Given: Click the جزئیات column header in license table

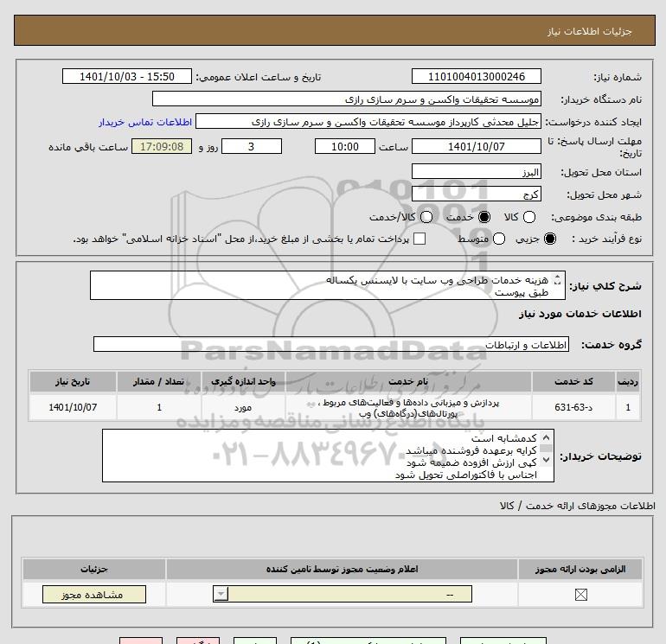Looking at the screenshot, I should point(94,569).
